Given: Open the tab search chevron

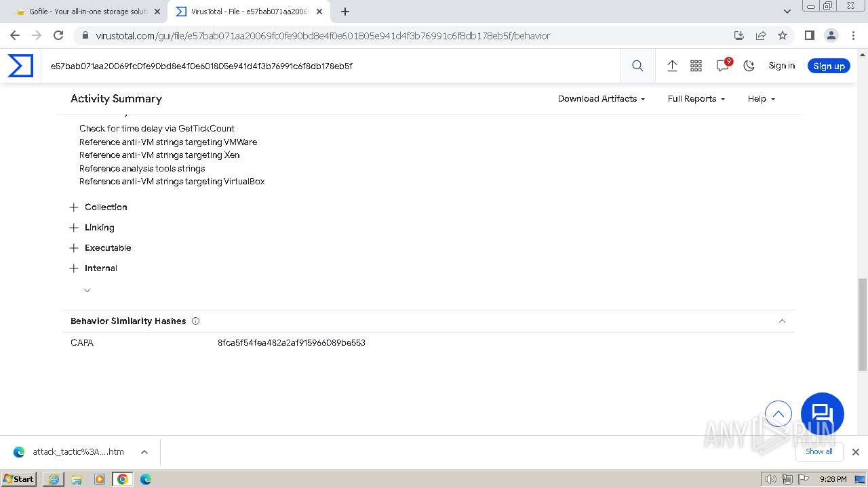Looking at the screenshot, I should (787, 12).
